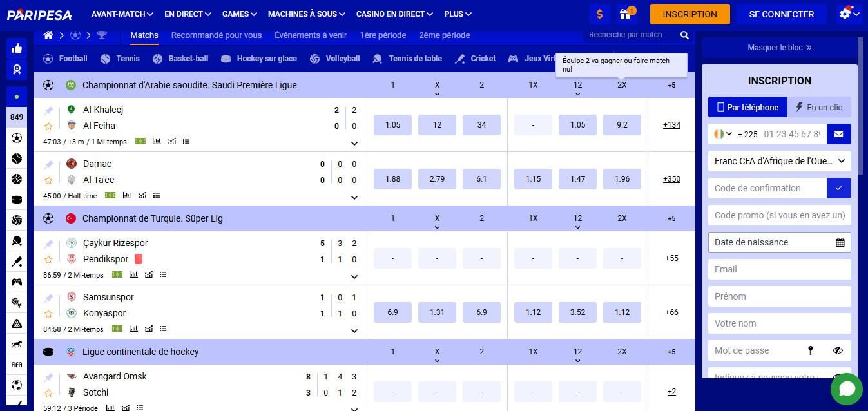The height and width of the screenshot is (411, 868).
Task: Click the SE CONNECTER button
Action: click(x=781, y=14)
